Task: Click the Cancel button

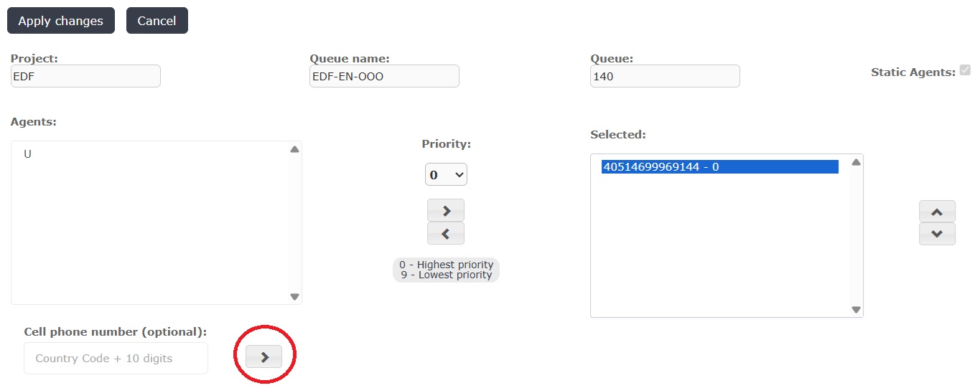Action: pos(157,21)
